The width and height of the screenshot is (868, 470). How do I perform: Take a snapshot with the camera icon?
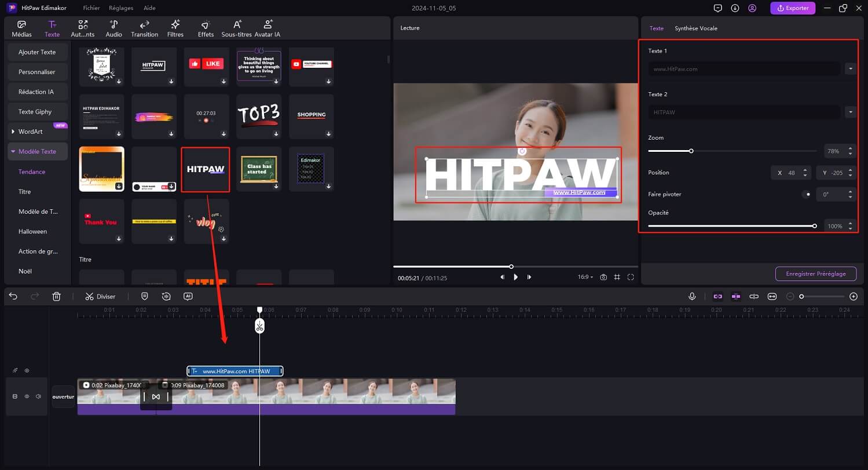[x=603, y=277]
